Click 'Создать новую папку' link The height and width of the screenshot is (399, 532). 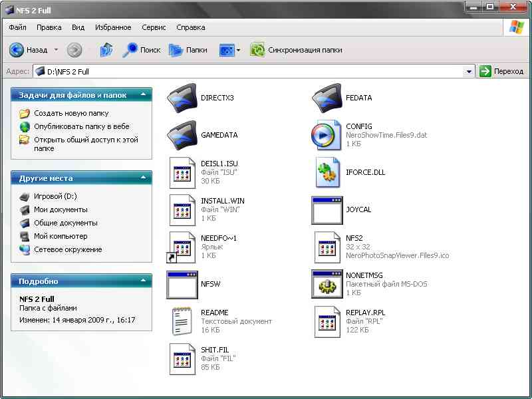click(71, 113)
